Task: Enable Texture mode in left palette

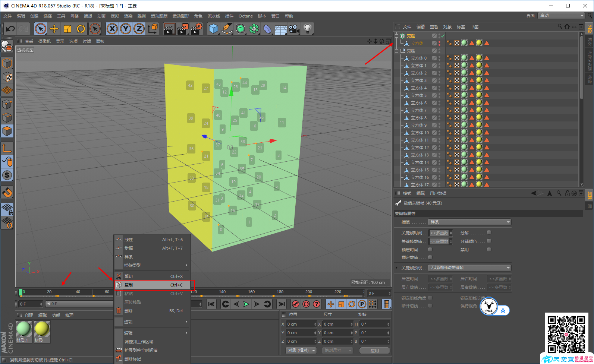Action: click(x=7, y=77)
